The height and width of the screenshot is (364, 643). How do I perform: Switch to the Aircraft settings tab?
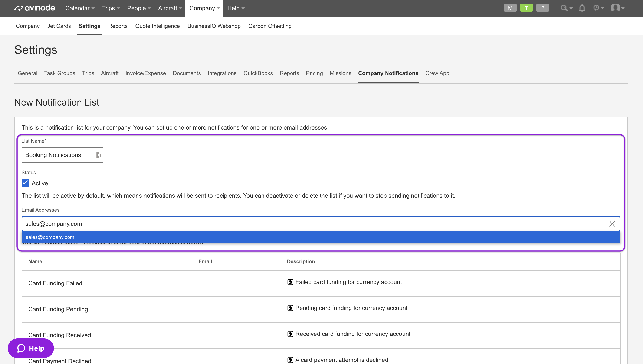pyautogui.click(x=110, y=73)
